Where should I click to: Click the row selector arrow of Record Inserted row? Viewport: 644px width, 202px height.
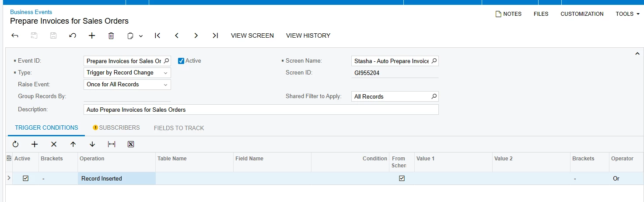coord(9,178)
